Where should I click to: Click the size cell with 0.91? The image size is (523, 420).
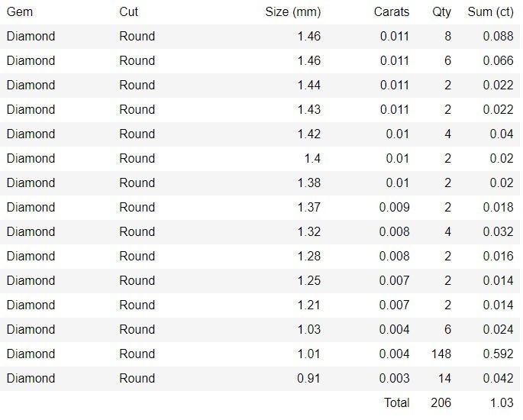[308, 378]
